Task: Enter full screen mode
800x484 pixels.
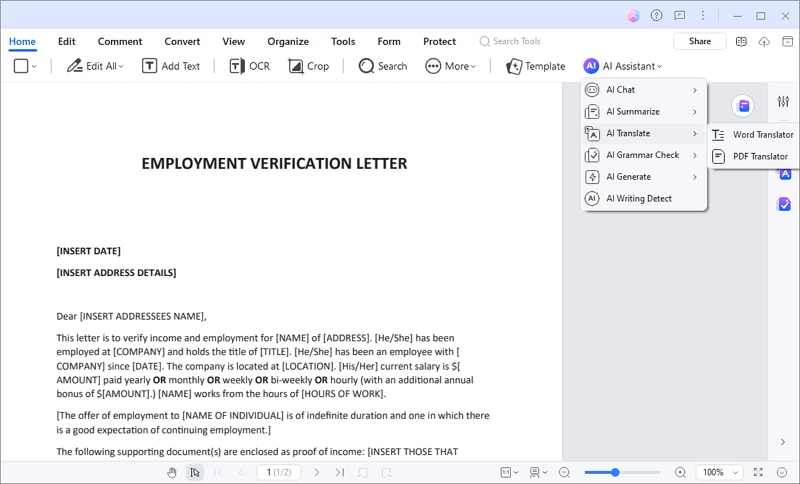Action: tap(758, 473)
